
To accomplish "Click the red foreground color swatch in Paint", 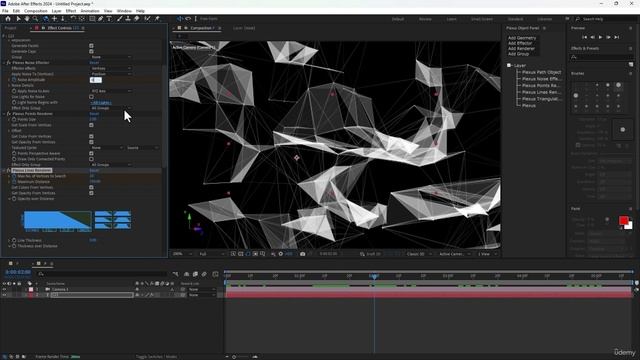I will click(623, 221).
